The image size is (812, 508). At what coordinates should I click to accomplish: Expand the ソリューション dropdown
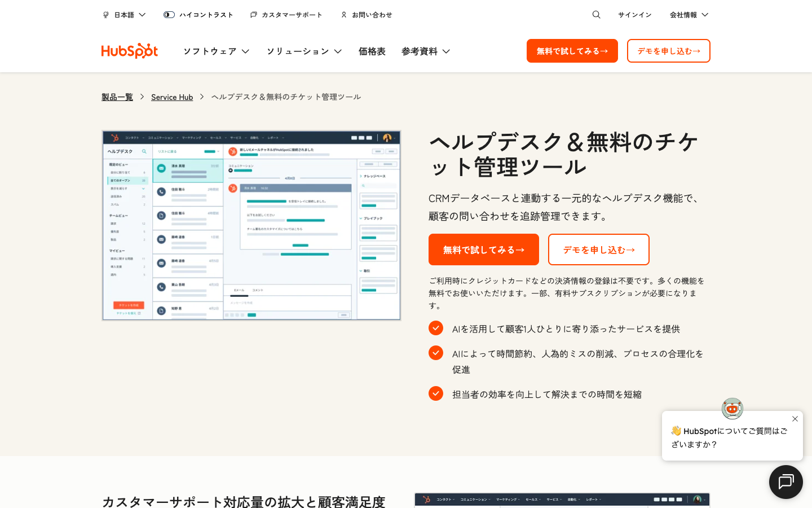pyautogui.click(x=303, y=51)
